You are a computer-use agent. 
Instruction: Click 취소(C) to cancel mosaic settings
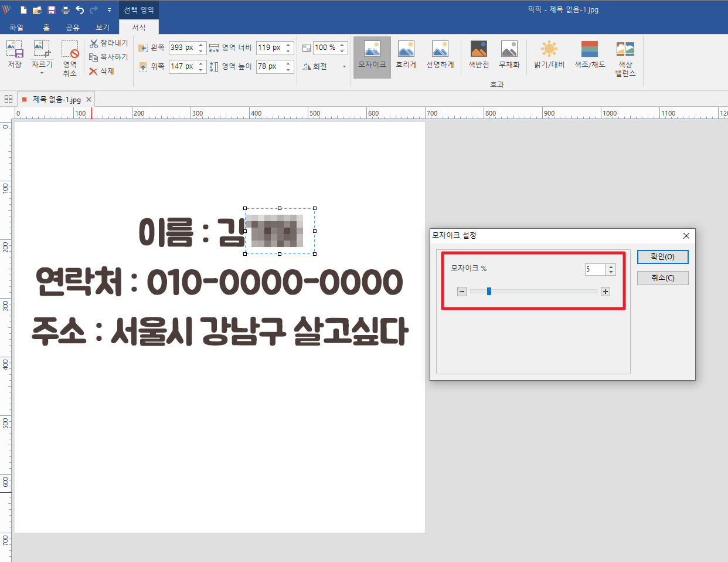663,278
